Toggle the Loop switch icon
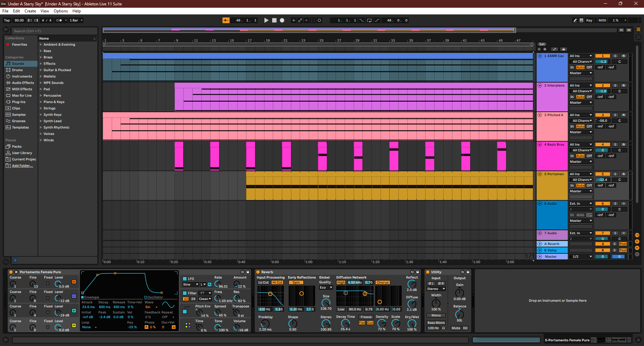This screenshot has width=644, height=346. point(369,20)
